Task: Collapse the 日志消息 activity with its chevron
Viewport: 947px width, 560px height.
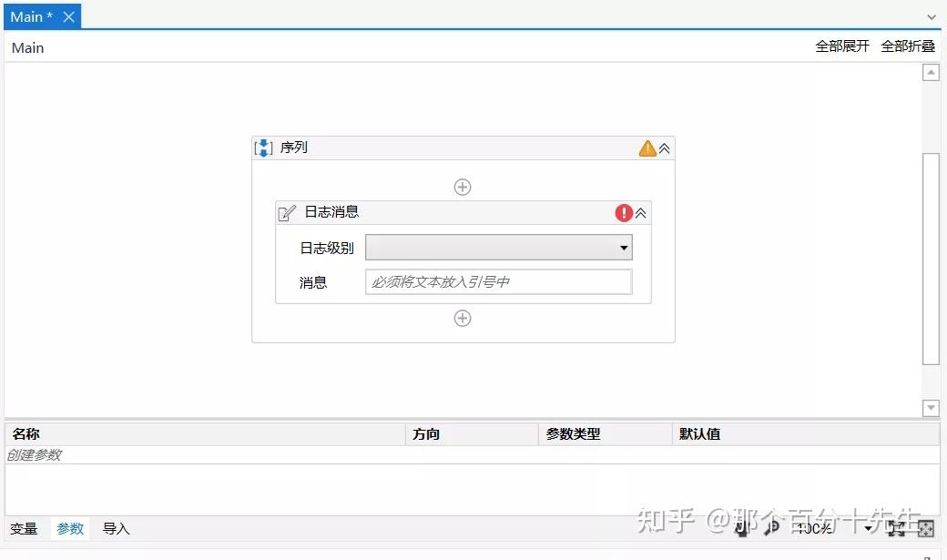Action: point(642,212)
